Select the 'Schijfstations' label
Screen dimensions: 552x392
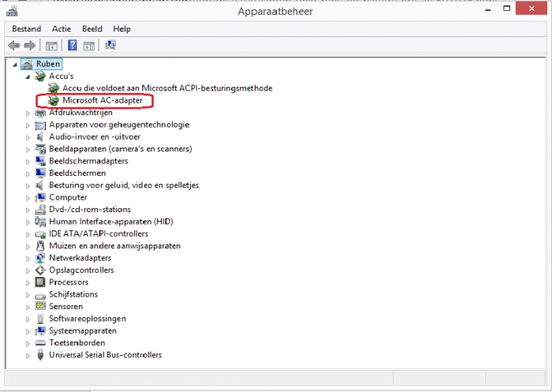pos(73,294)
